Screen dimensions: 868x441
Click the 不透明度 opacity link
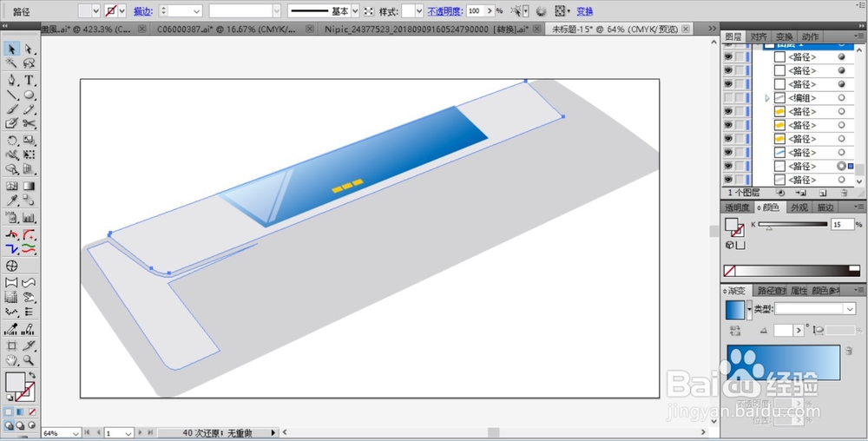click(444, 11)
